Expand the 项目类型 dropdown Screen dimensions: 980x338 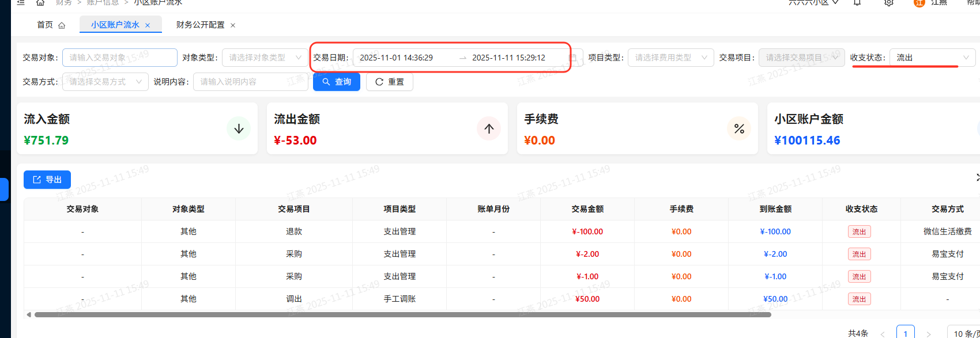click(670, 58)
